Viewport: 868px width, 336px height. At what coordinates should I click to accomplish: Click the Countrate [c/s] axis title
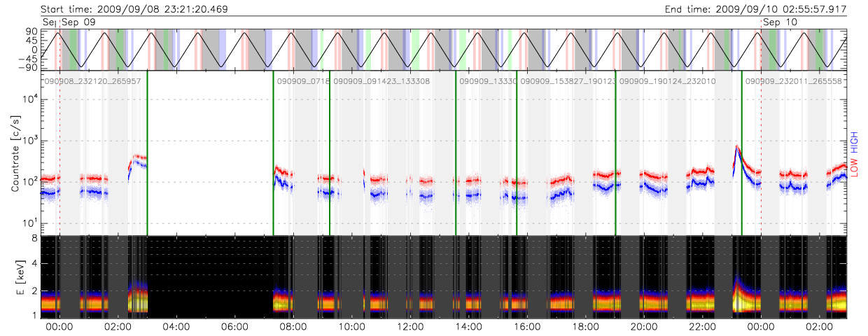[15, 154]
